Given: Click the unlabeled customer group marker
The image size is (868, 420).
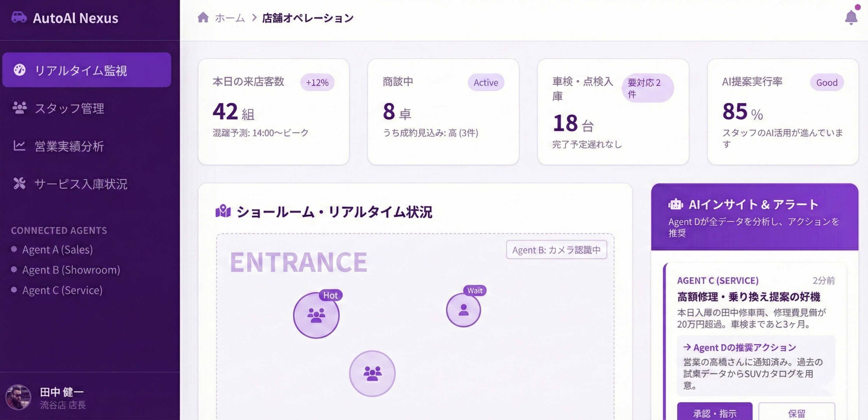Looking at the screenshot, I should pos(372,374).
